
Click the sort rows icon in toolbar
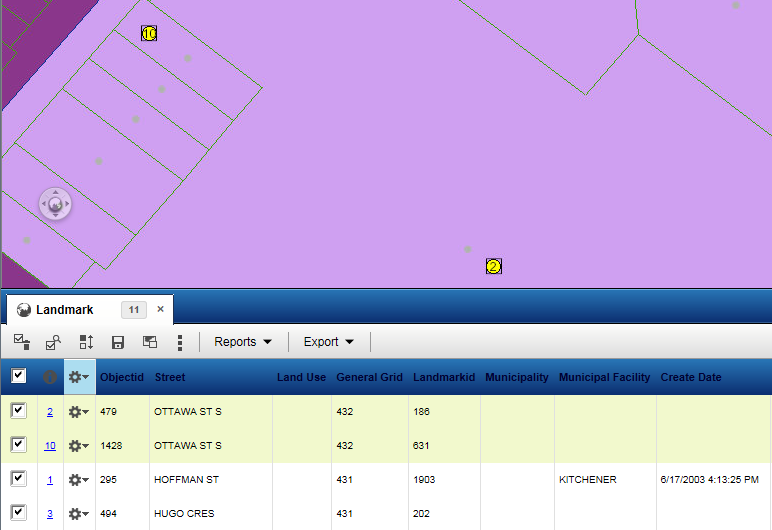click(x=86, y=342)
